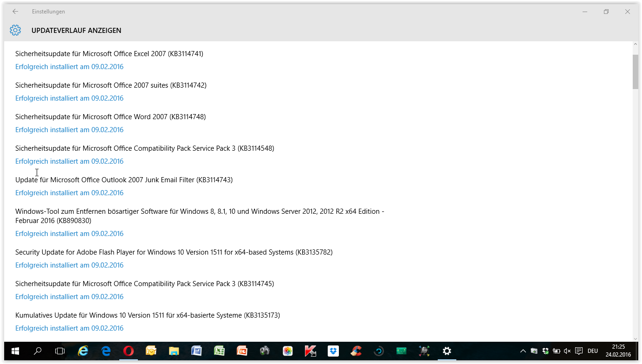Open Dropbox from the taskbar
The width and height of the screenshot is (642, 364).
click(333, 351)
